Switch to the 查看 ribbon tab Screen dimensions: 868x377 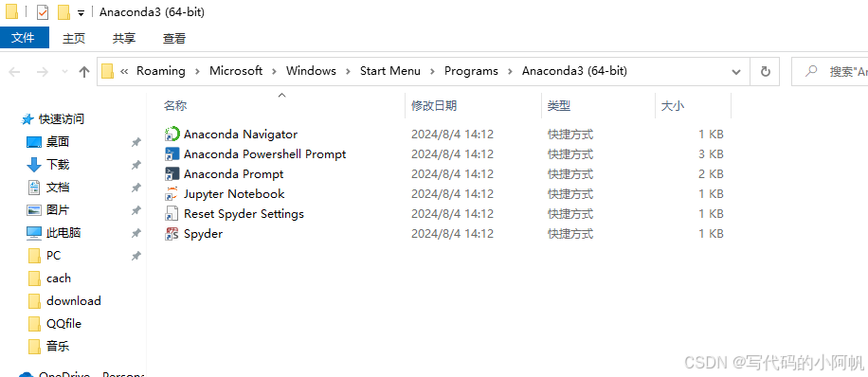(x=174, y=38)
